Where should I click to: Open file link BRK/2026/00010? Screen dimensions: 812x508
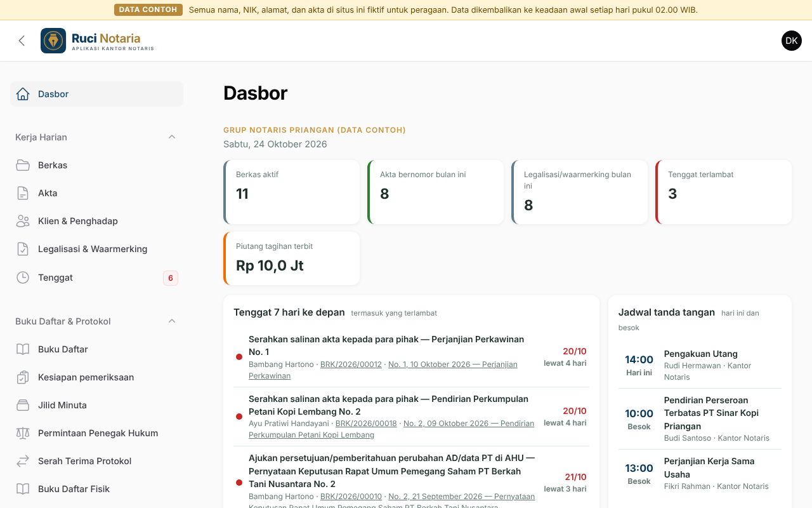click(351, 497)
